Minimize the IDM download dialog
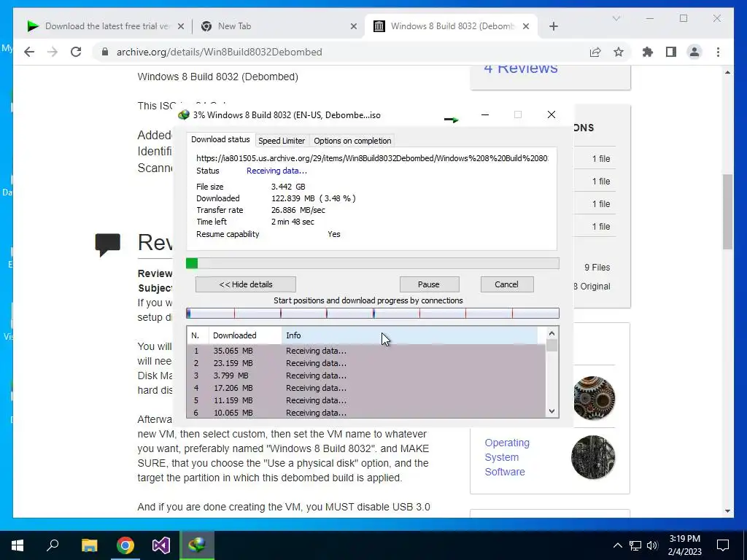 click(485, 114)
